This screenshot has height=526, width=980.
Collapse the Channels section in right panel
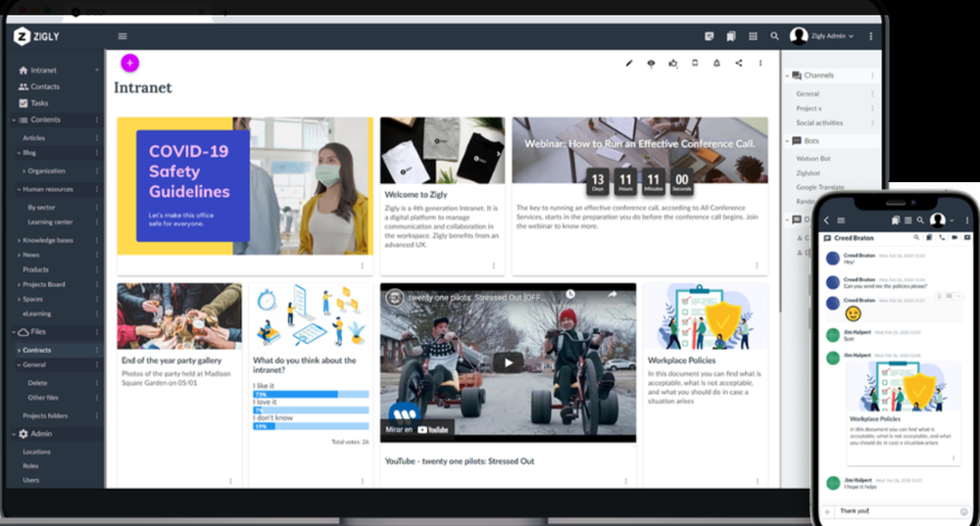[x=787, y=75]
